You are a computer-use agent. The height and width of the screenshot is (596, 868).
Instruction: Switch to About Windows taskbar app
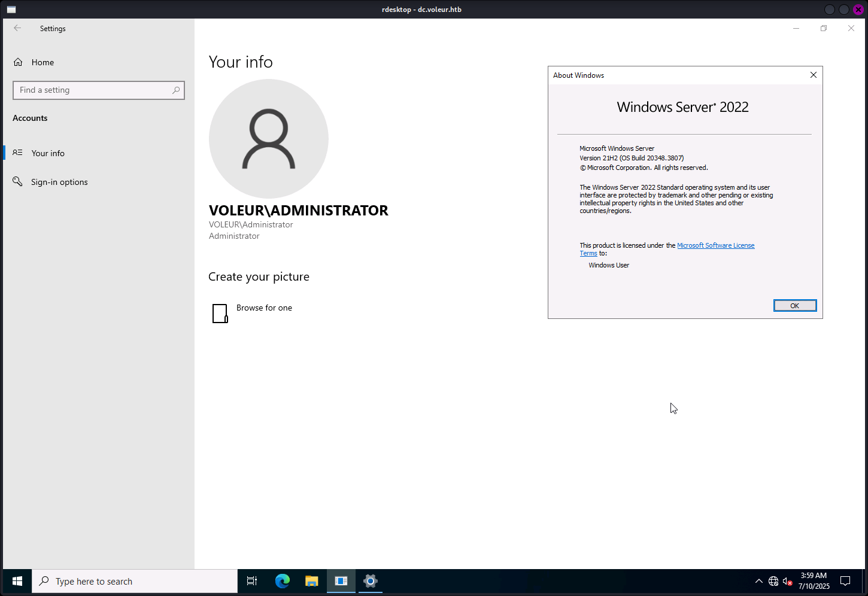click(341, 581)
